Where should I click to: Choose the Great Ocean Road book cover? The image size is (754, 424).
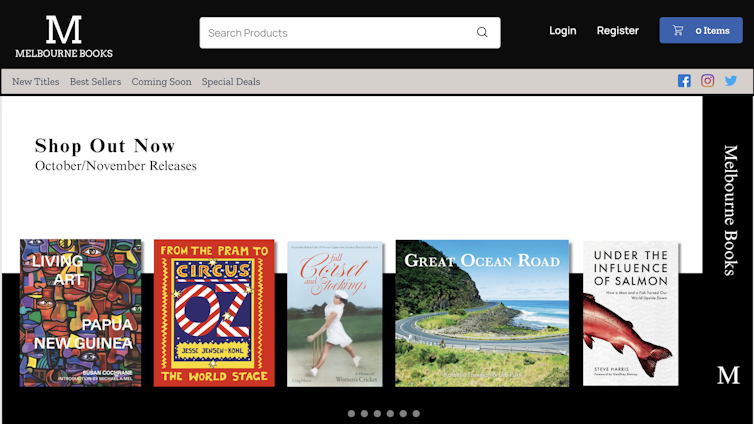pyautogui.click(x=482, y=312)
